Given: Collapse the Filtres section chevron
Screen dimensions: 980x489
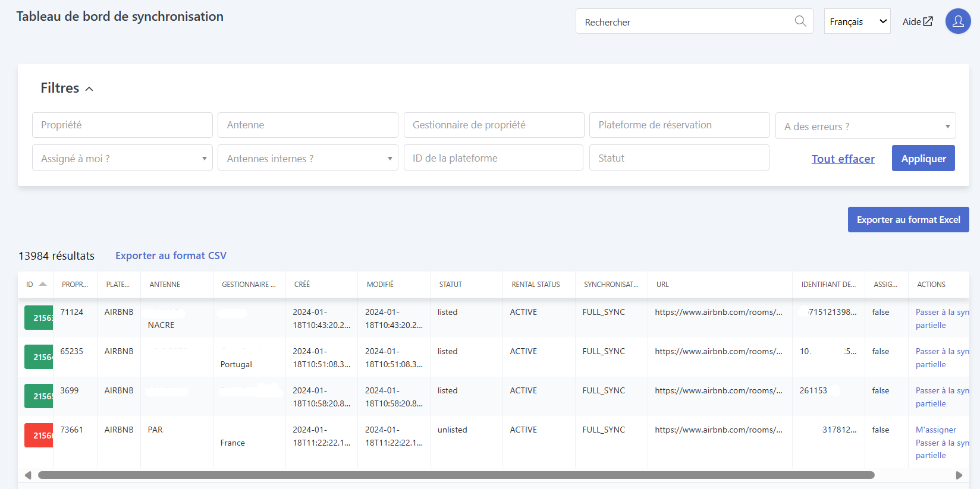Looking at the screenshot, I should [x=89, y=89].
